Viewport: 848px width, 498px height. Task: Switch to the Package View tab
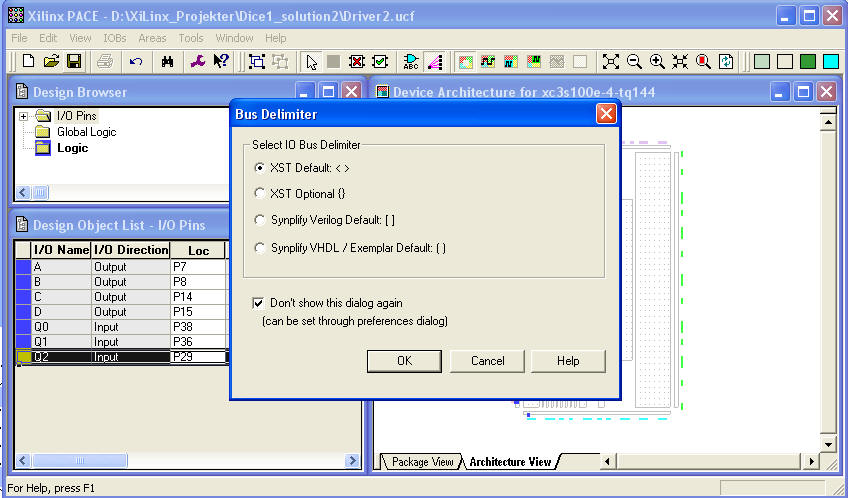click(422, 462)
